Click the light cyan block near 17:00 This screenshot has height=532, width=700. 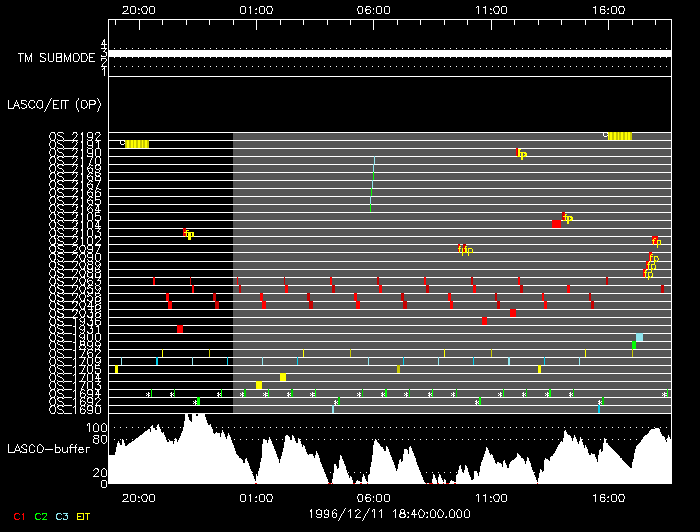pyautogui.click(x=639, y=338)
